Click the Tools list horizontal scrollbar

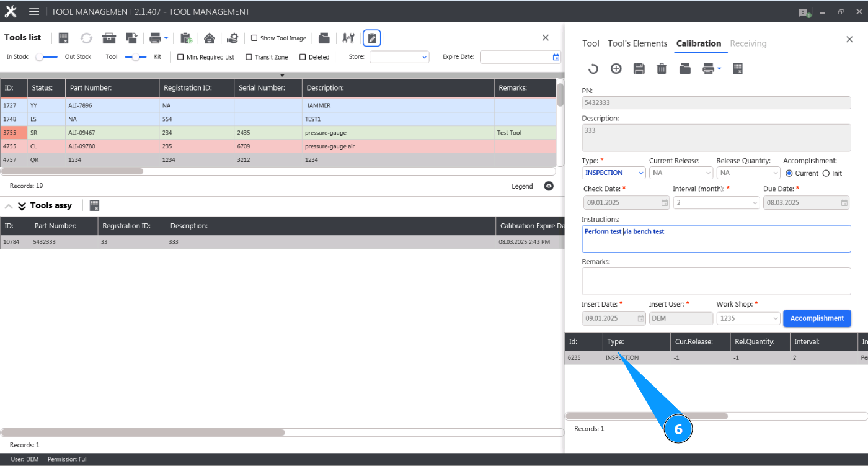[x=72, y=171]
